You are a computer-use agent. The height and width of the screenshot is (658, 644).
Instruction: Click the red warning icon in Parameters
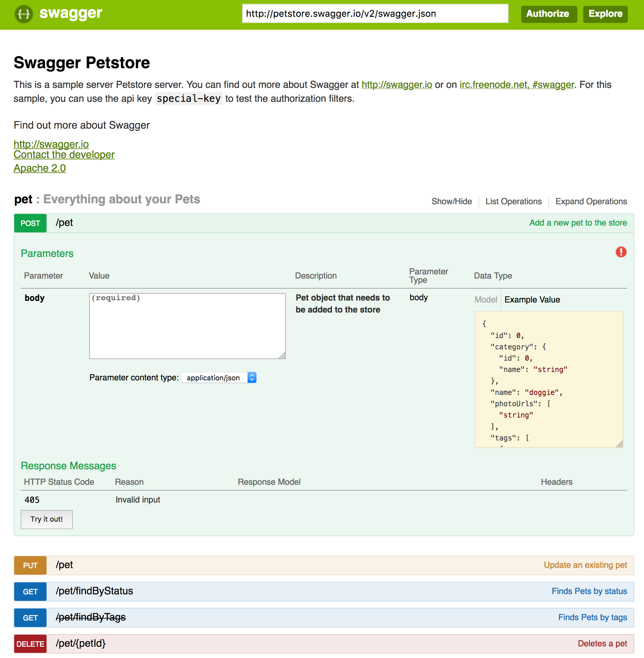point(621,252)
